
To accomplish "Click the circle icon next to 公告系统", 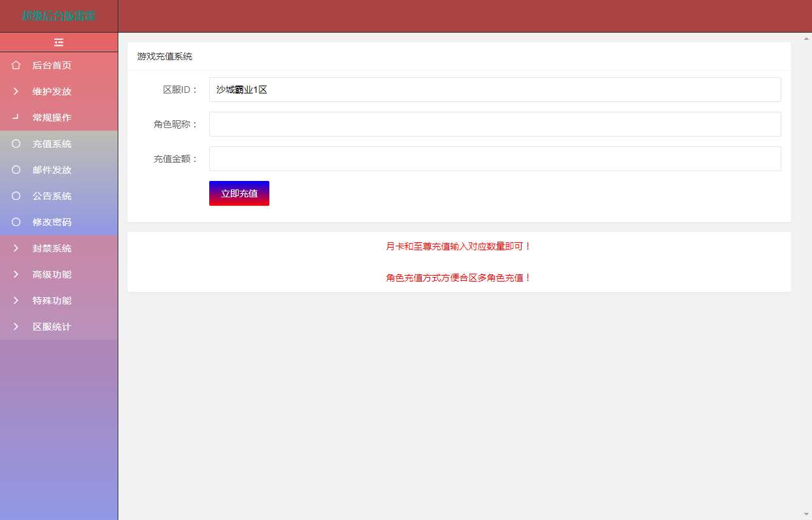I will tap(16, 196).
